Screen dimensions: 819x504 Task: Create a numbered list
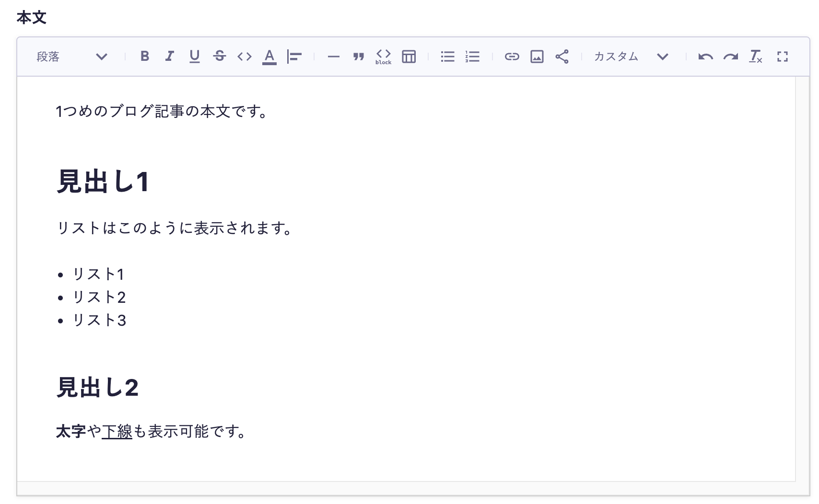pyautogui.click(x=472, y=57)
